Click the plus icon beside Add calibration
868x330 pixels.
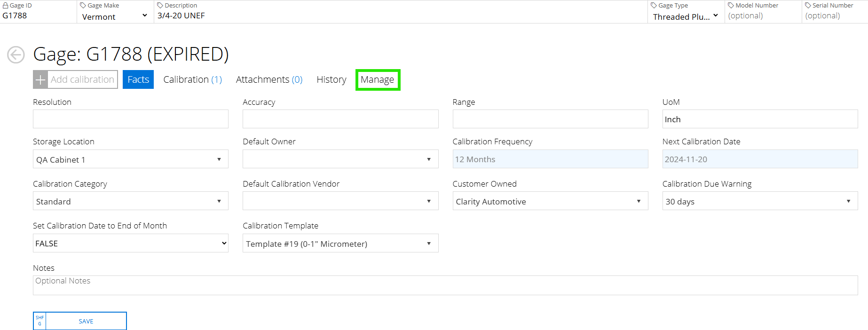point(40,79)
